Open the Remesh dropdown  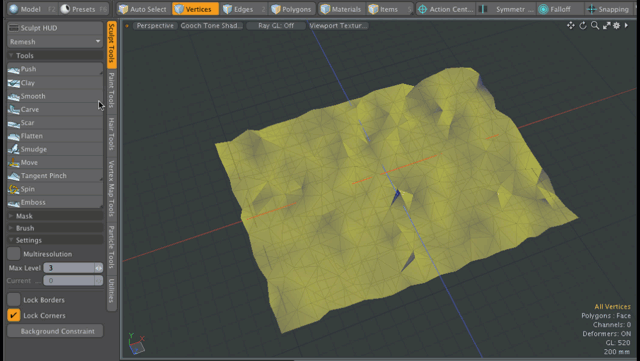click(x=55, y=42)
